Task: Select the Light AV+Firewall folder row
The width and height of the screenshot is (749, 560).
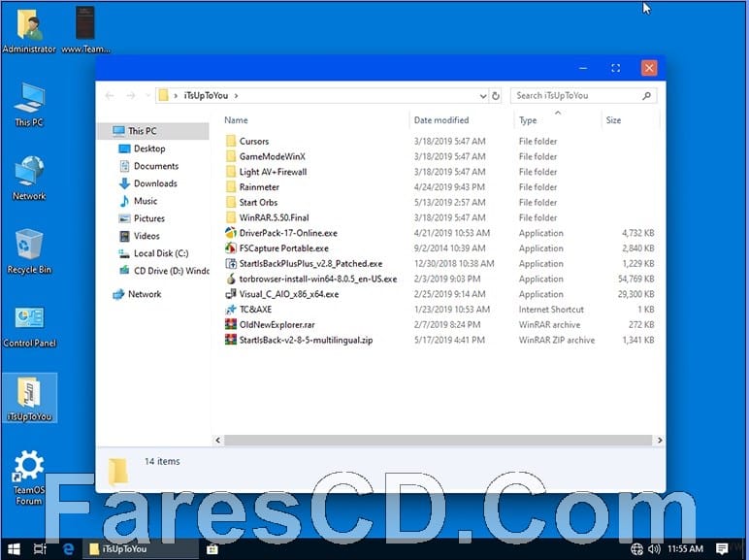Action: click(x=440, y=172)
